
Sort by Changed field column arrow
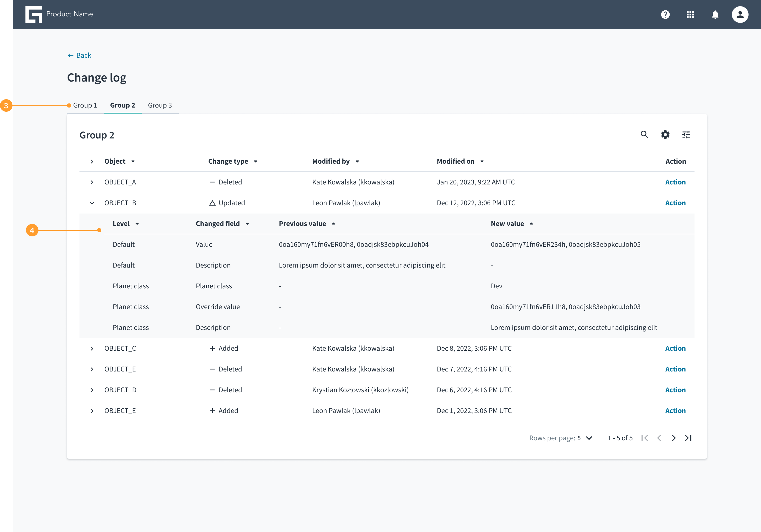point(247,224)
